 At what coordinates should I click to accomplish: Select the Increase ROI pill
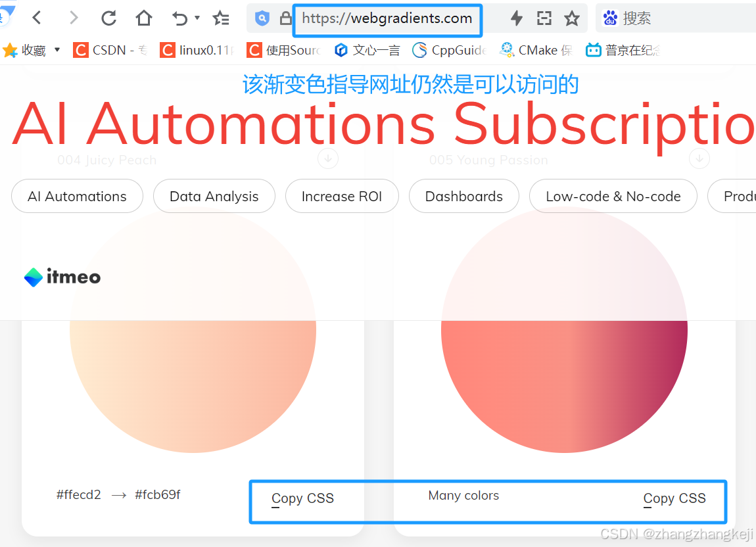[342, 197]
